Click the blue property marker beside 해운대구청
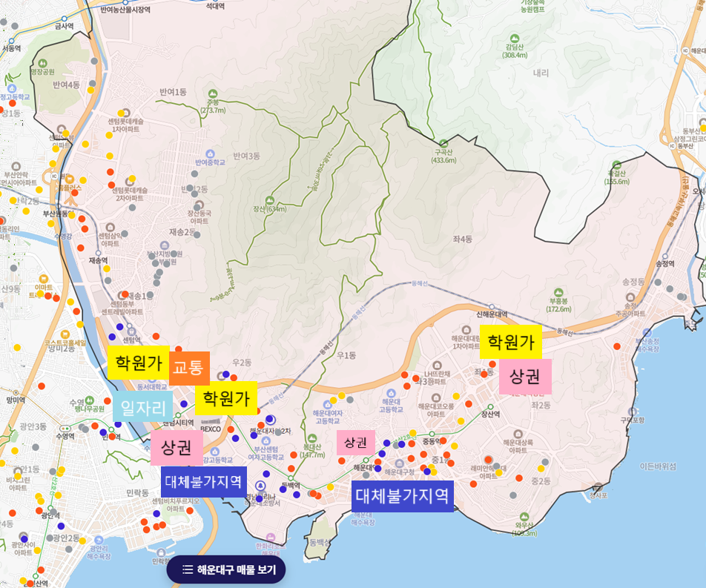 coord(426,471)
